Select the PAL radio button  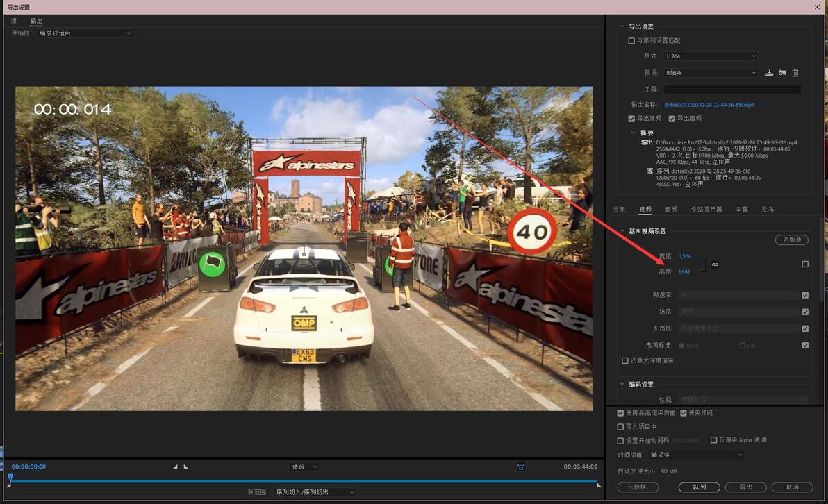pyautogui.click(x=742, y=346)
